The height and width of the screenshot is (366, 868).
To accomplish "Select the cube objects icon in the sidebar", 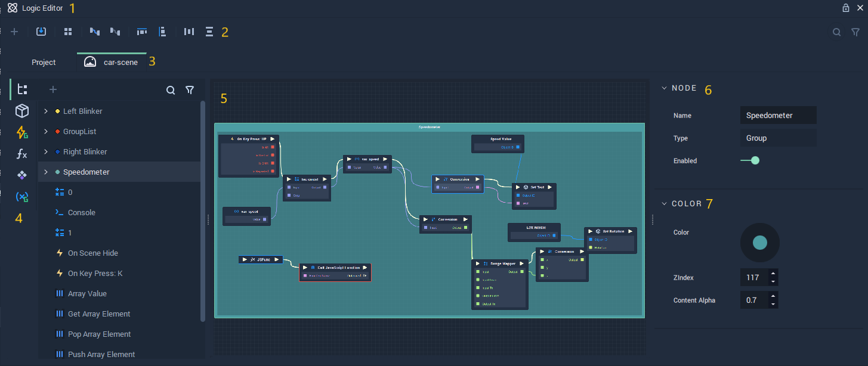I will point(22,111).
